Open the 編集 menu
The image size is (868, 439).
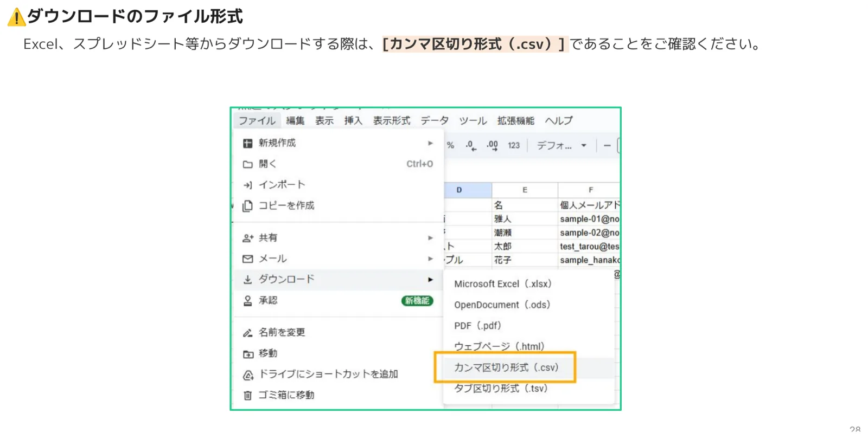(295, 121)
